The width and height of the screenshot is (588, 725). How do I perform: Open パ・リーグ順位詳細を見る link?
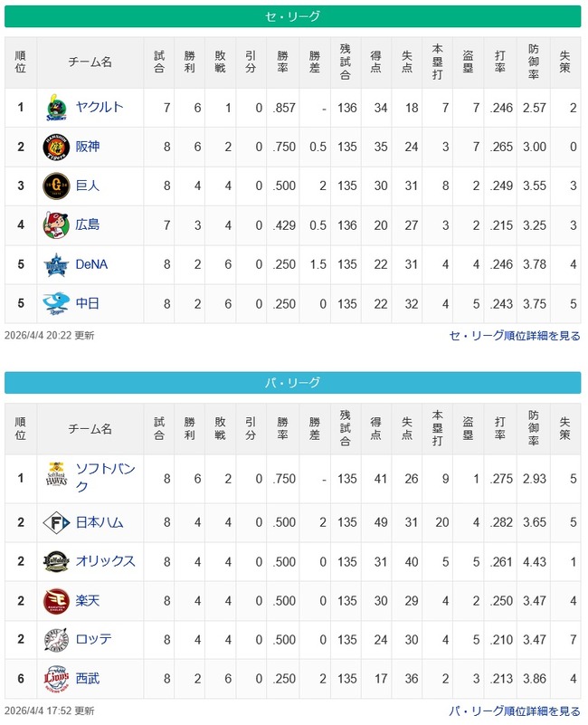coord(515,711)
